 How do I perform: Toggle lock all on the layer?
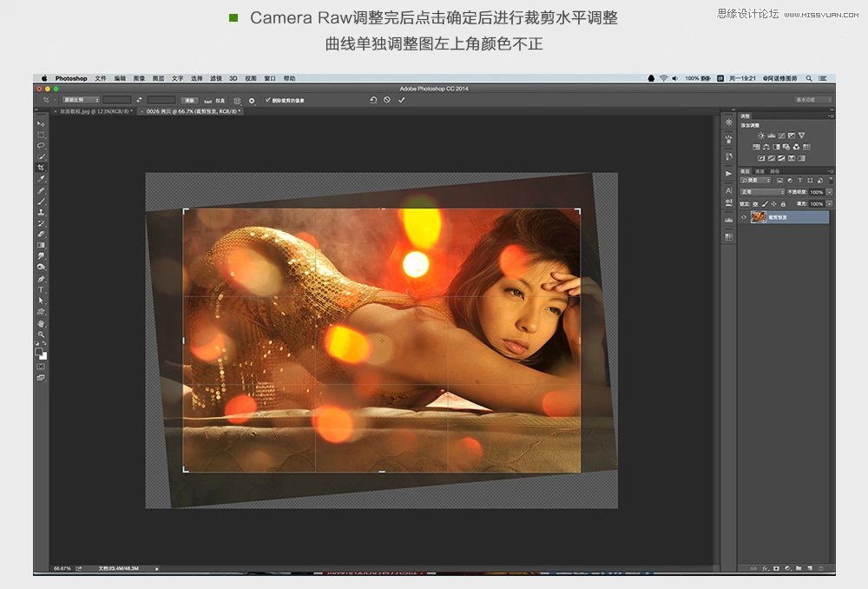tap(784, 203)
